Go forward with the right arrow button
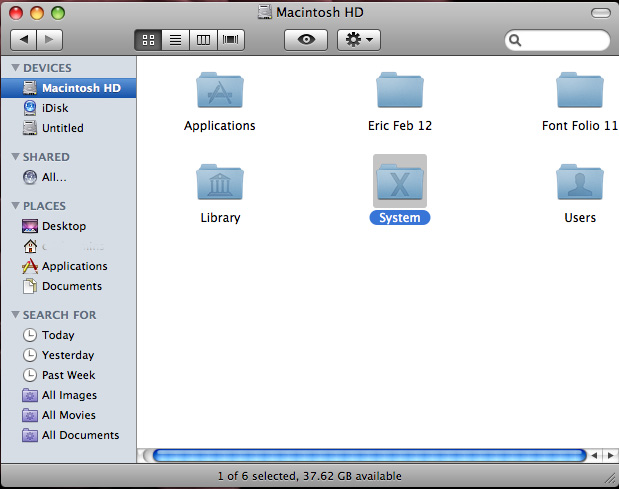Image resolution: width=619 pixels, height=489 pixels. tap(49, 40)
